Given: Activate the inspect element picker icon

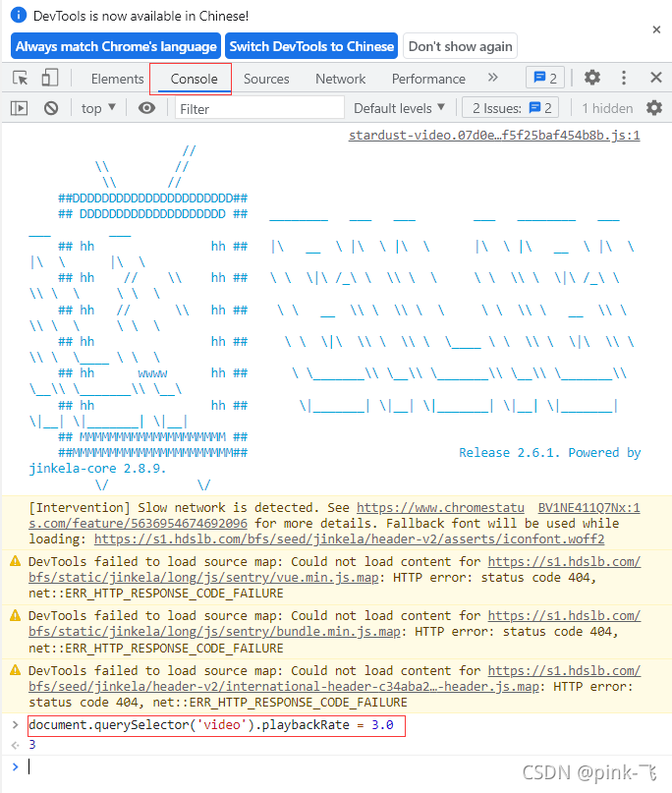Looking at the screenshot, I should pos(21,79).
